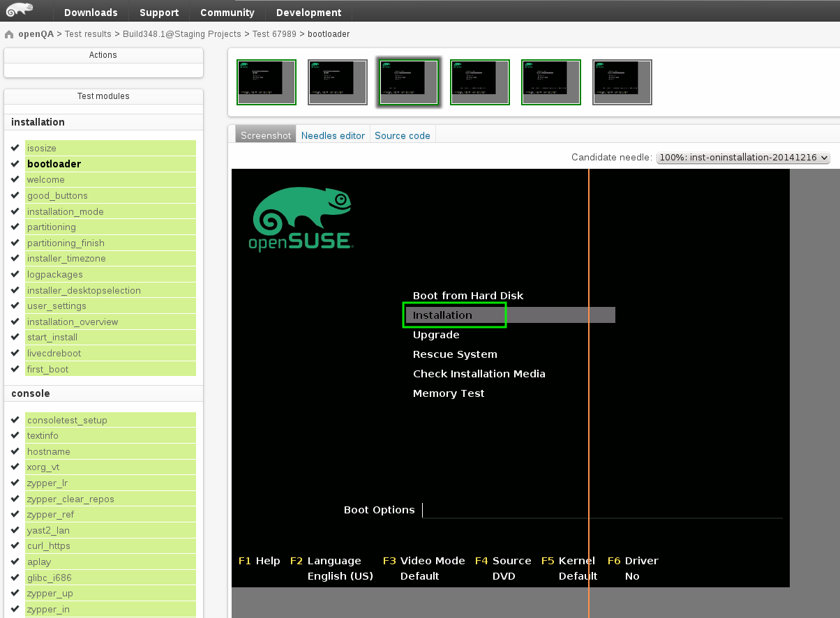Click 'Boot from Hard Disk' in the screenshot
Viewport: 840px width, 618px height.
click(x=468, y=296)
